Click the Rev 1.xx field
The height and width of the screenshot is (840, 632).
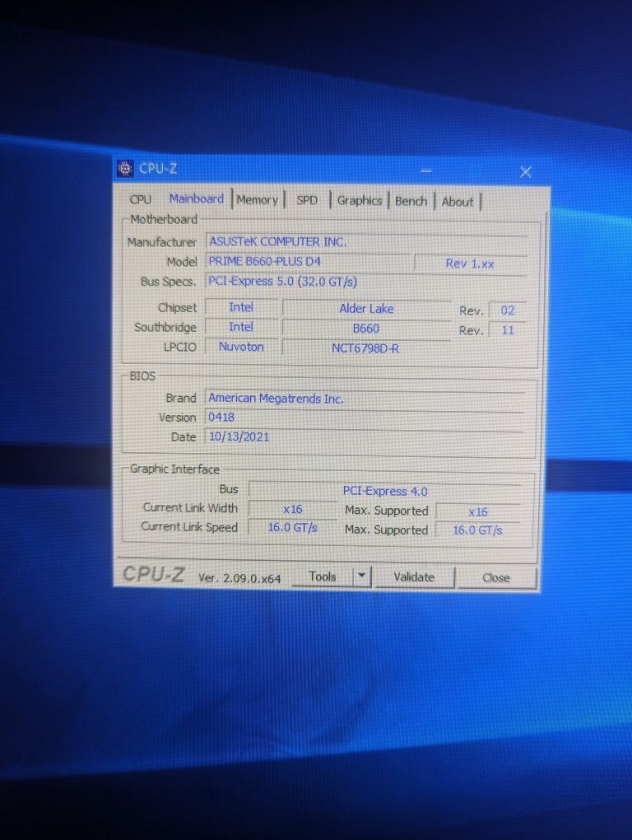click(x=471, y=264)
